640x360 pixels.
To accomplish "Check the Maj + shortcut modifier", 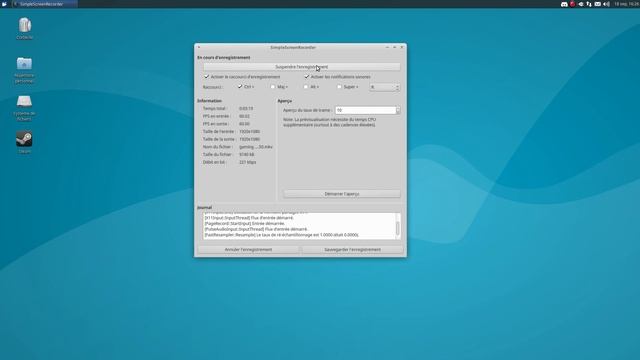I will [x=273, y=87].
